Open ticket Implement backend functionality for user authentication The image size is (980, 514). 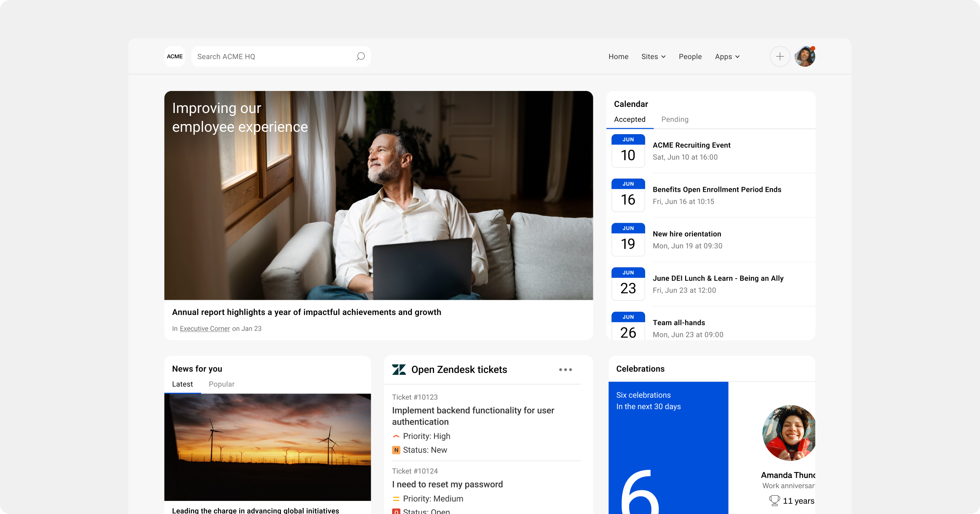coord(473,416)
